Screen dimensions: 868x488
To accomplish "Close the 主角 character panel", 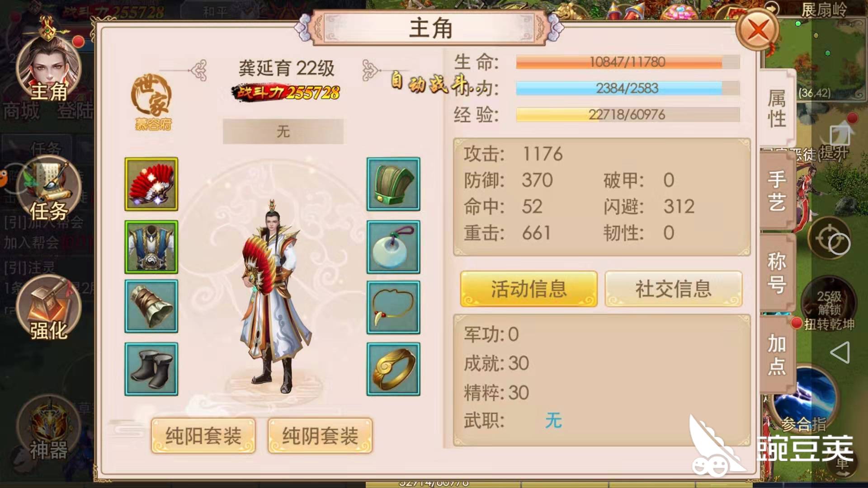I will tap(758, 30).
